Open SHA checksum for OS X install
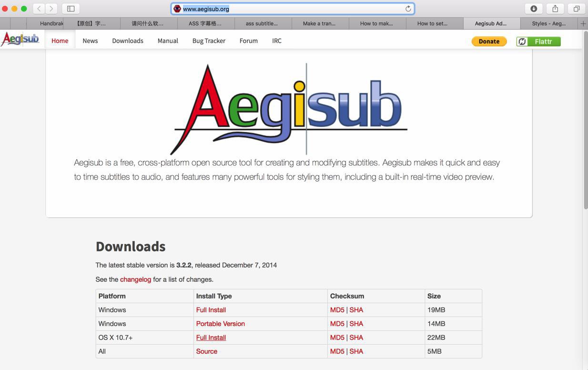Screen dimensions: 588x370 tap(356, 338)
